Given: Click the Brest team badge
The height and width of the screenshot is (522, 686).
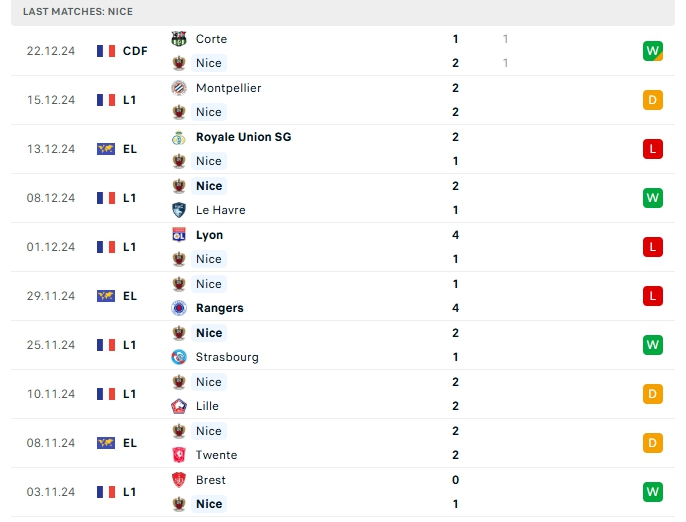Looking at the screenshot, I should coord(180,480).
